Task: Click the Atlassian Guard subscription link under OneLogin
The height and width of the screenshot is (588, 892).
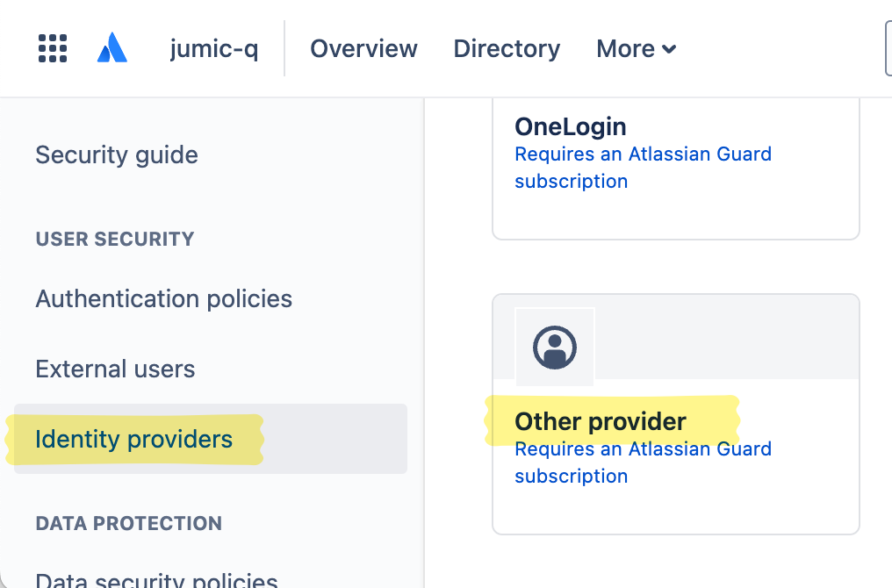Action: click(x=642, y=167)
